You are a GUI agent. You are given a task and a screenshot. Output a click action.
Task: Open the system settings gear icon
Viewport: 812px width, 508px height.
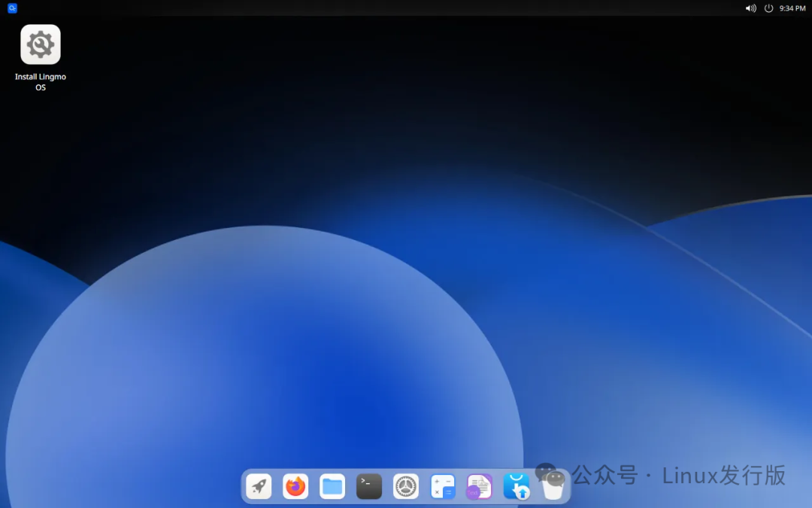click(405, 485)
